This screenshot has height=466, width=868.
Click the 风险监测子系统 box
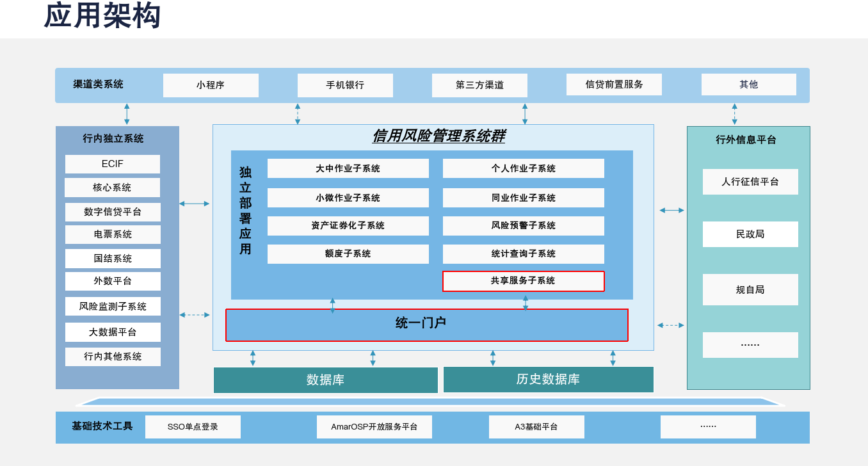coord(113,306)
